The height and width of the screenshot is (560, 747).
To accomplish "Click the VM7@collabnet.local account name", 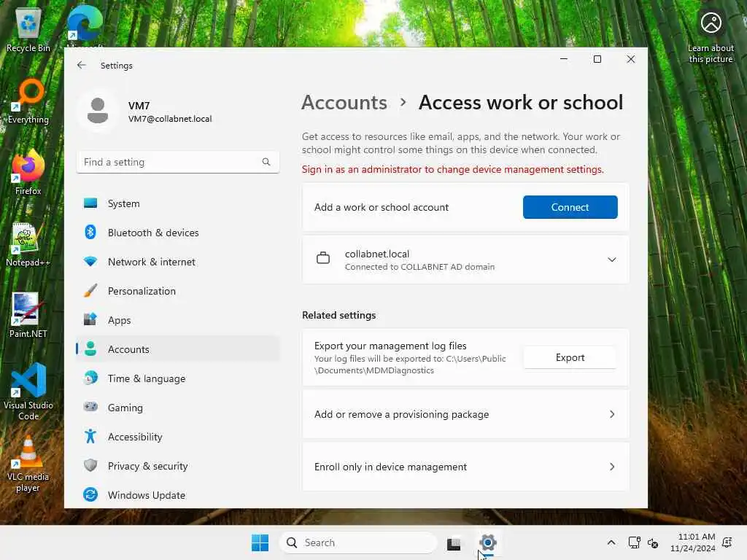I will 170,119.
